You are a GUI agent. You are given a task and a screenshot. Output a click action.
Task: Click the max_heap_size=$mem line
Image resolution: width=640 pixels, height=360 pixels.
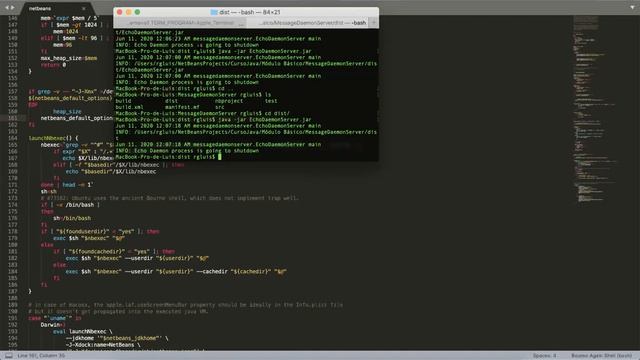[69, 58]
